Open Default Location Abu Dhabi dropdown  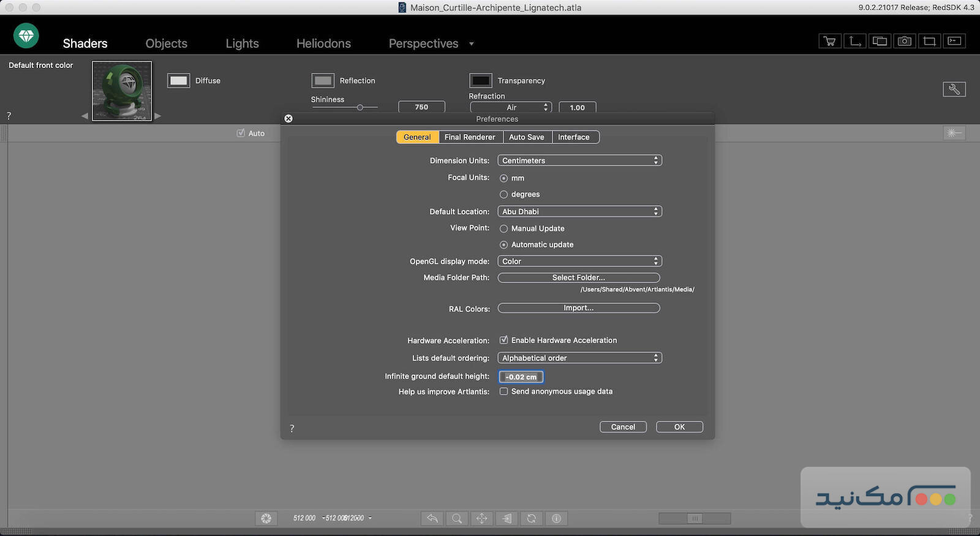579,211
